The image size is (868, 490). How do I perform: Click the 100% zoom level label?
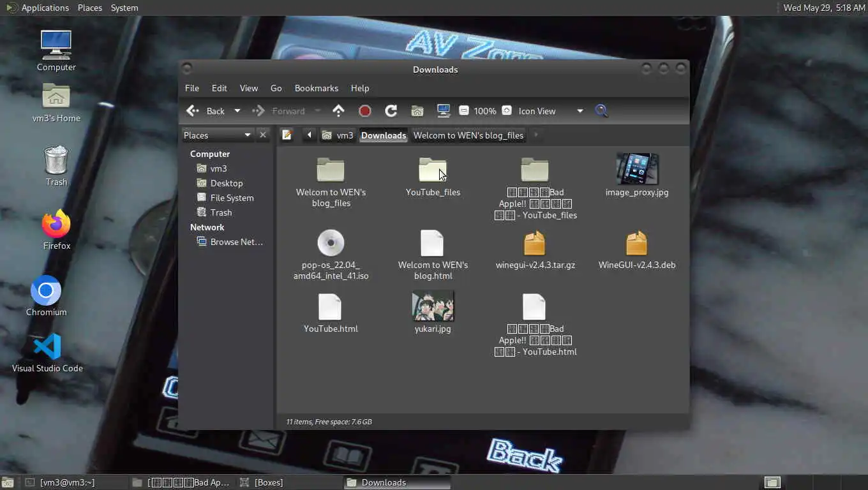point(484,111)
